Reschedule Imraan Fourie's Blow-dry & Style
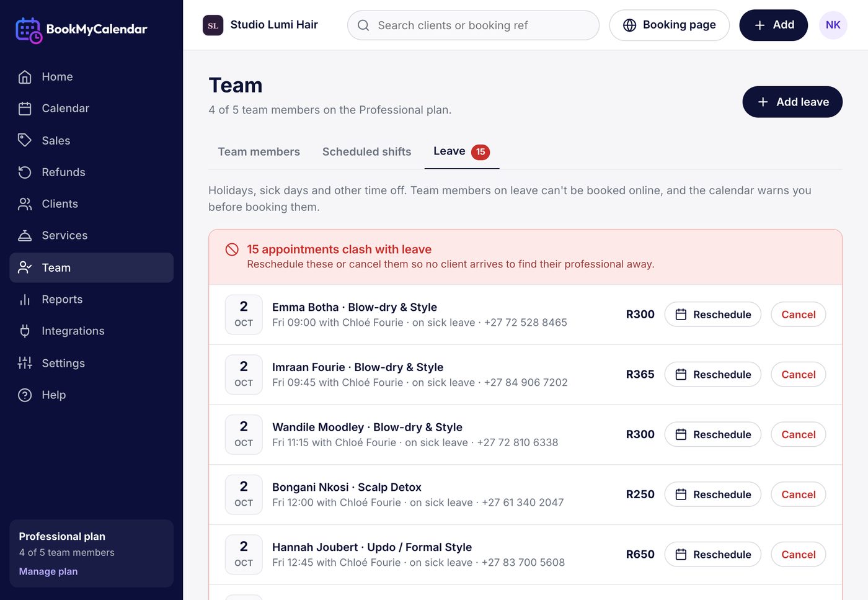The image size is (868, 600). point(712,375)
